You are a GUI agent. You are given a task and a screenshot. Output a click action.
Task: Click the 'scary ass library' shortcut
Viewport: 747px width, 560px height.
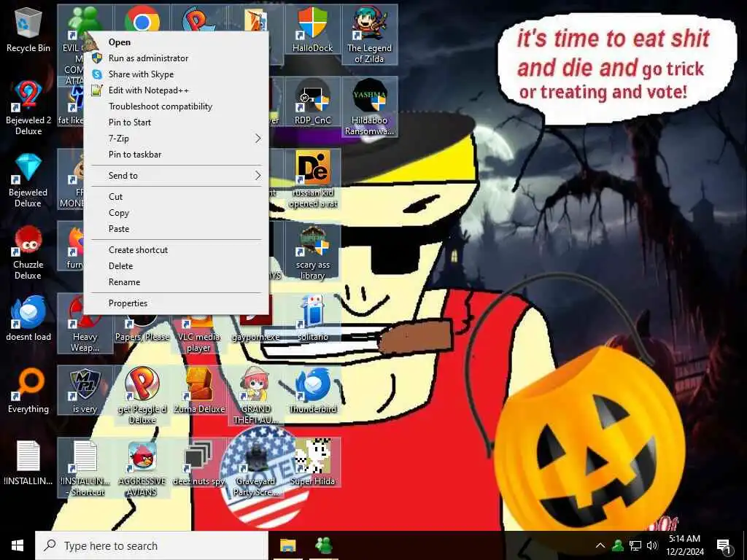click(x=312, y=252)
